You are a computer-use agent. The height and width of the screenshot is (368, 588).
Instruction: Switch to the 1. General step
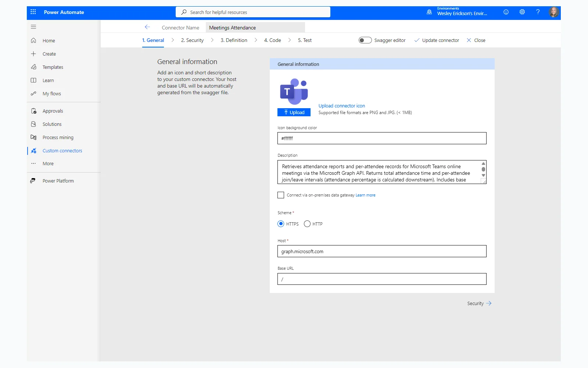pyautogui.click(x=153, y=40)
